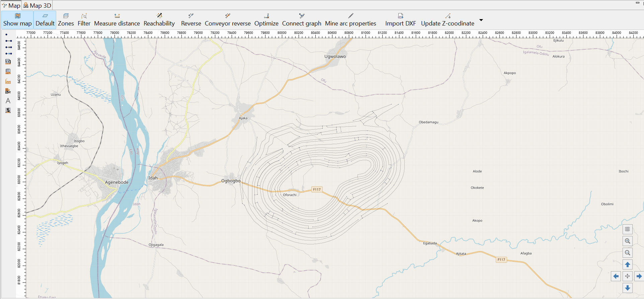644x299 pixels.
Task: Click the Alokura label
Action: coord(558,56)
